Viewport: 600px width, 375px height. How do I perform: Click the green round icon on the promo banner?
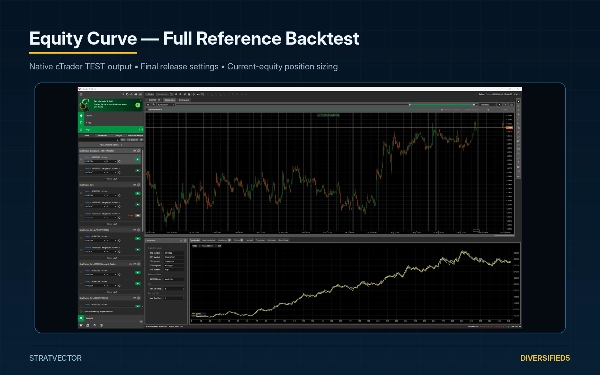(137, 105)
